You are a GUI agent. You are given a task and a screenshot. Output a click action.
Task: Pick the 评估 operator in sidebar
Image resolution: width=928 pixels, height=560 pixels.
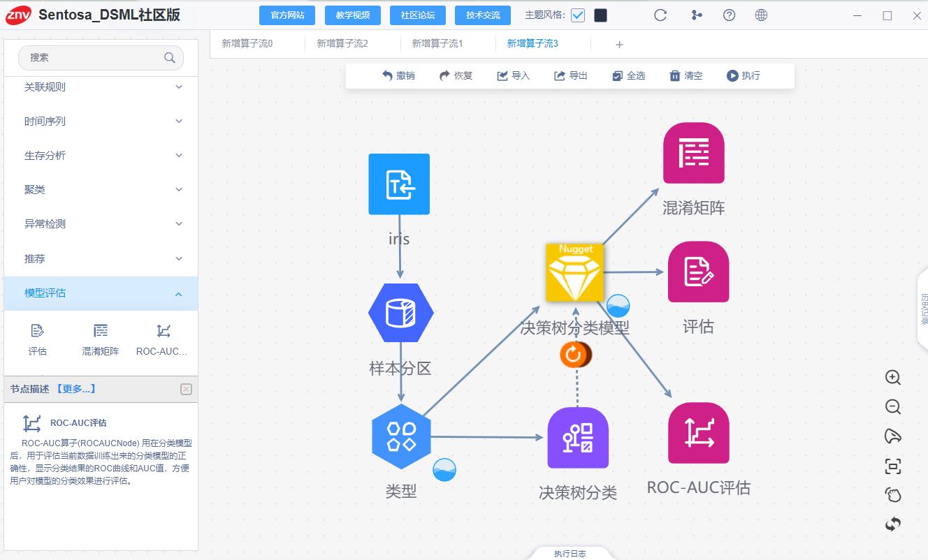tap(38, 340)
